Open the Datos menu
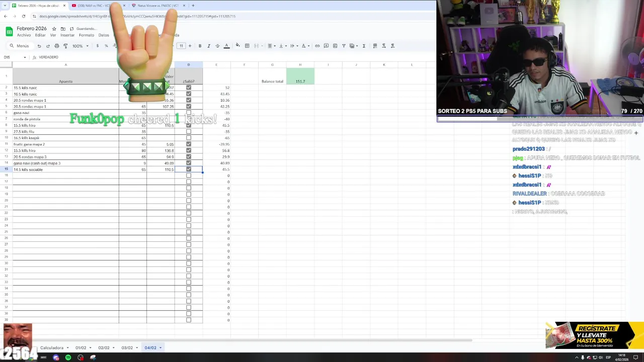644x362 pixels. click(x=104, y=35)
